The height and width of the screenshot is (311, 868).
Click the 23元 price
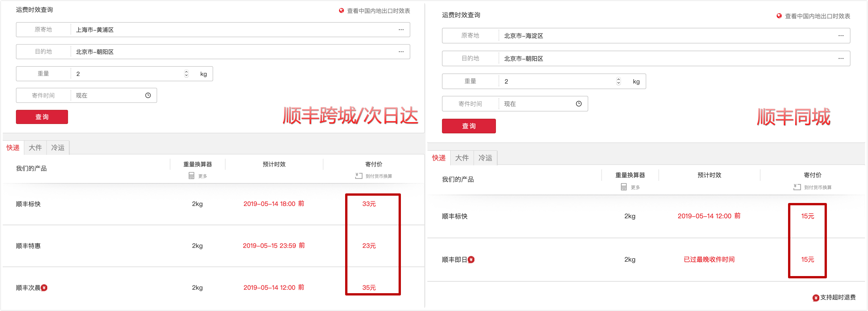[x=369, y=246]
